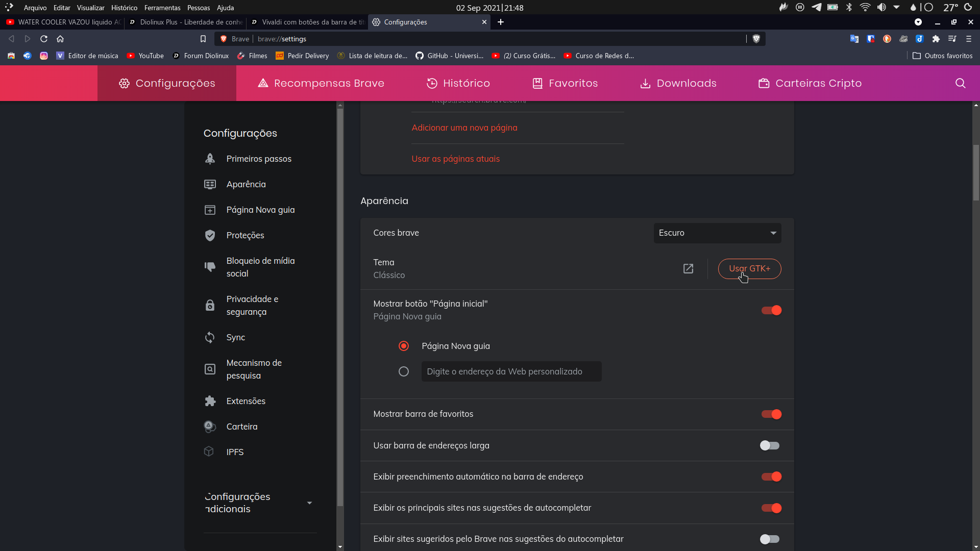The height and width of the screenshot is (551, 980).
Task: Open Ferramentas menu
Action: pos(162,8)
